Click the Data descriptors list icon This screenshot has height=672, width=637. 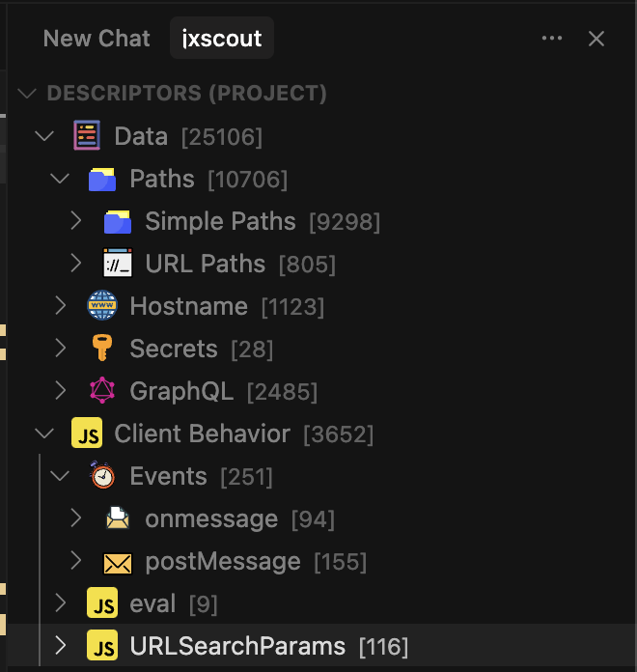click(87, 136)
